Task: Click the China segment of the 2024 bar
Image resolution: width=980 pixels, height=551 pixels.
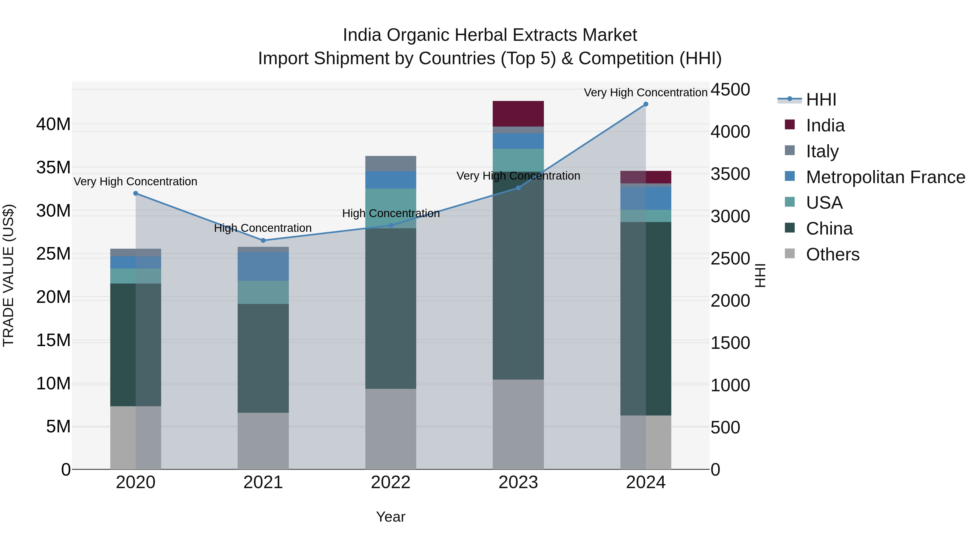Action: [x=646, y=319]
